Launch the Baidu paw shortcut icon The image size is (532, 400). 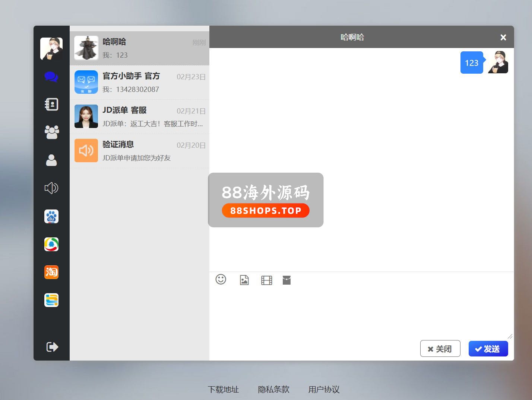[51, 216]
